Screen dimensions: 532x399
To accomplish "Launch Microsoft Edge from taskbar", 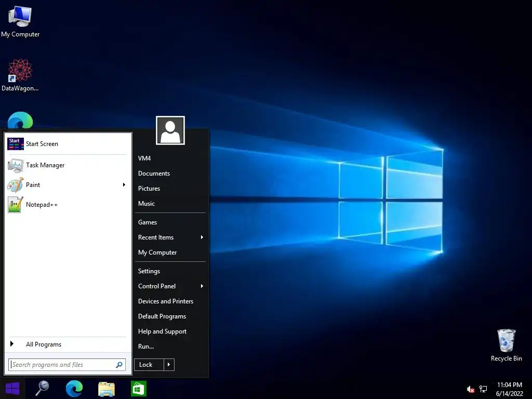I will click(74, 389).
